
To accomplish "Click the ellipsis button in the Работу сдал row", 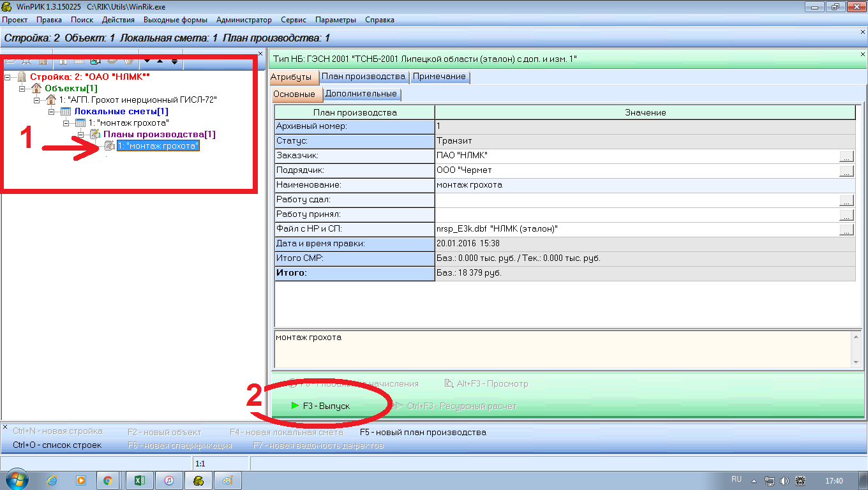I will pos(846,200).
